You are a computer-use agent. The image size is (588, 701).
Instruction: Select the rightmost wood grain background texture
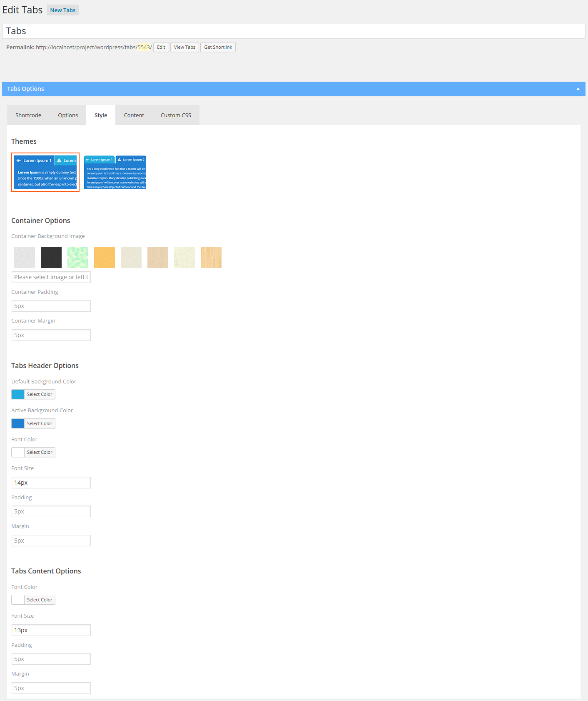click(x=211, y=258)
